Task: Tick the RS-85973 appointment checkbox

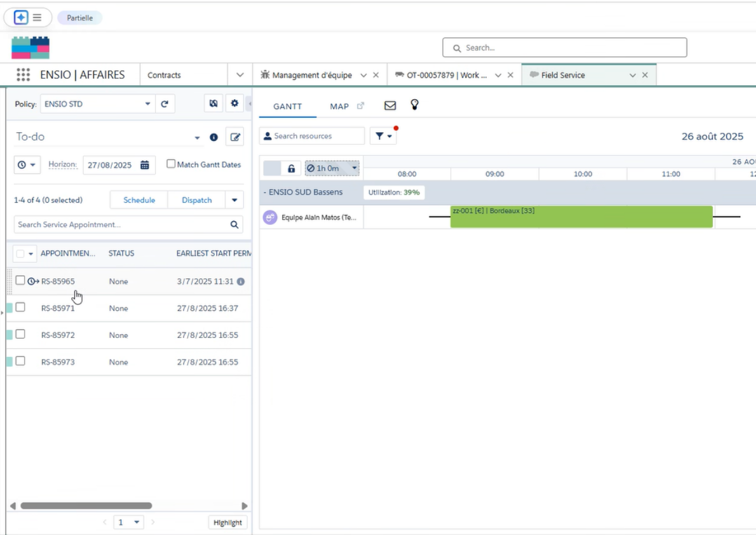Action: [20, 361]
